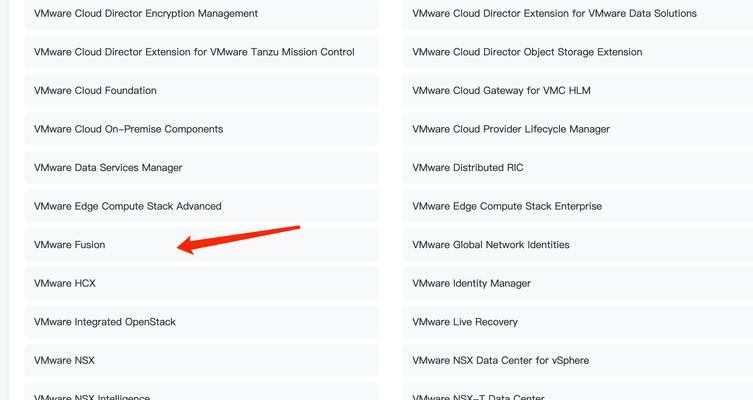This screenshot has height=400, width=753.
Task: Open VMware Identity Manager entry
Action: (578, 283)
